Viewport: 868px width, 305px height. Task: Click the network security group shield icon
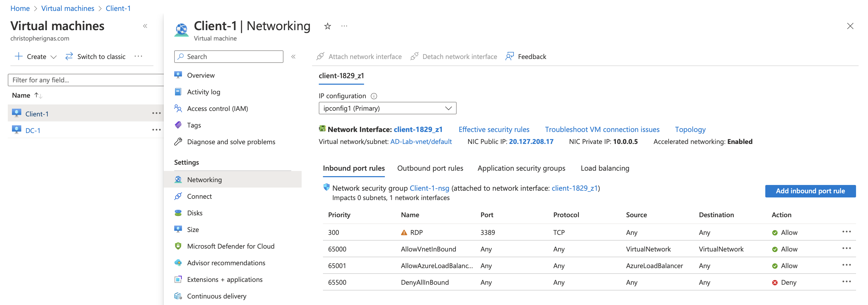click(x=326, y=187)
